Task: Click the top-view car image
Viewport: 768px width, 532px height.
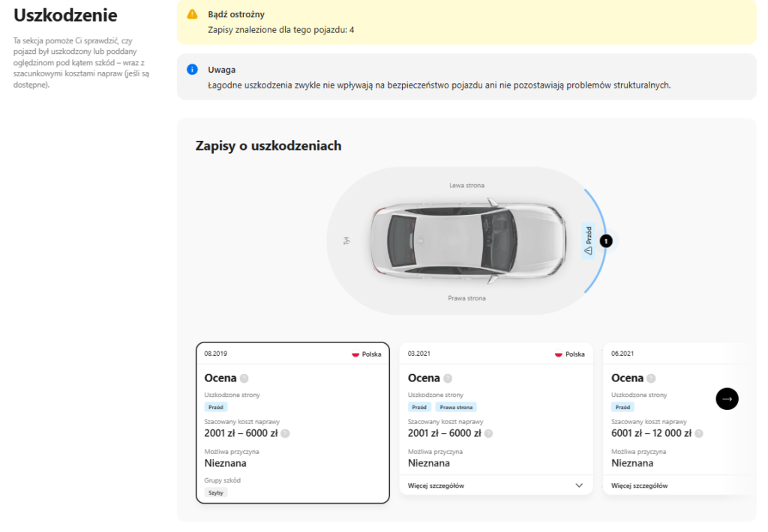Action: click(x=466, y=241)
